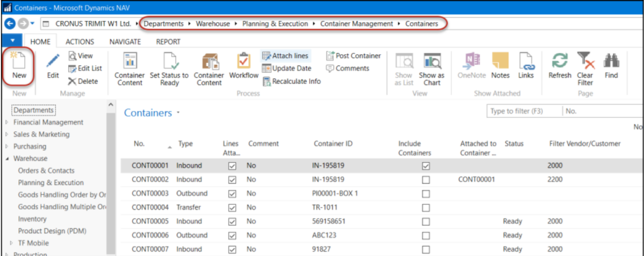
Task: Switch to the REPORT ribbon tab
Action: point(168,41)
